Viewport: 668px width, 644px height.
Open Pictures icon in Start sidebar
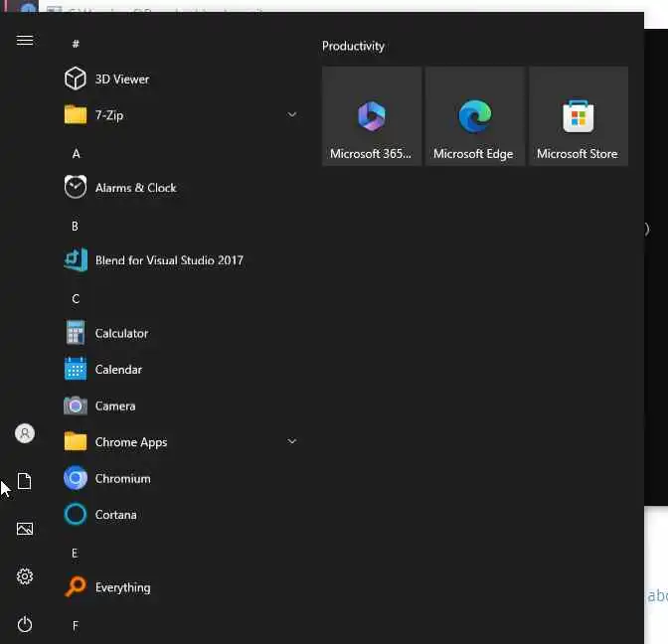(x=25, y=529)
